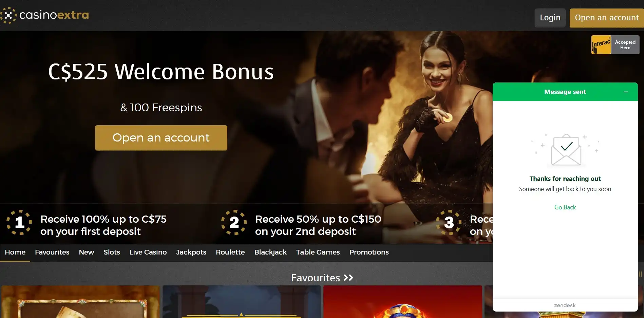Click header Open an account button
Image resolution: width=644 pixels, height=318 pixels.
607,18
